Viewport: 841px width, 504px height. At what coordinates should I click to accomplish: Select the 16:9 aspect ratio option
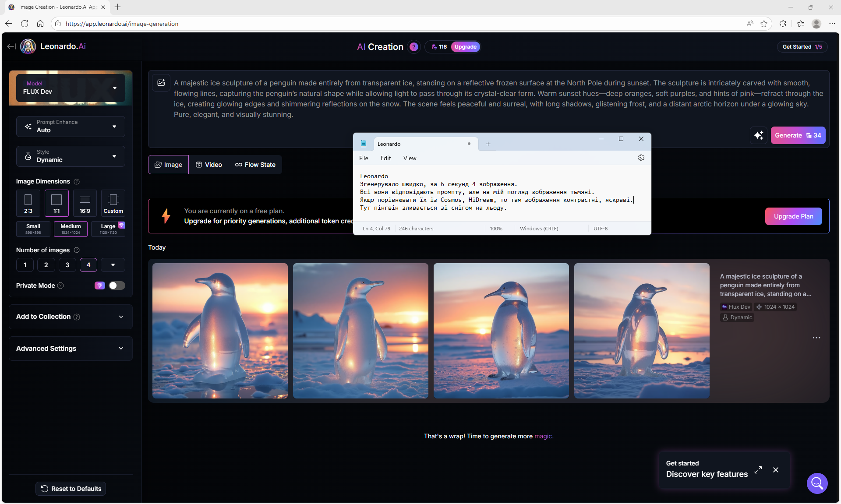click(85, 203)
